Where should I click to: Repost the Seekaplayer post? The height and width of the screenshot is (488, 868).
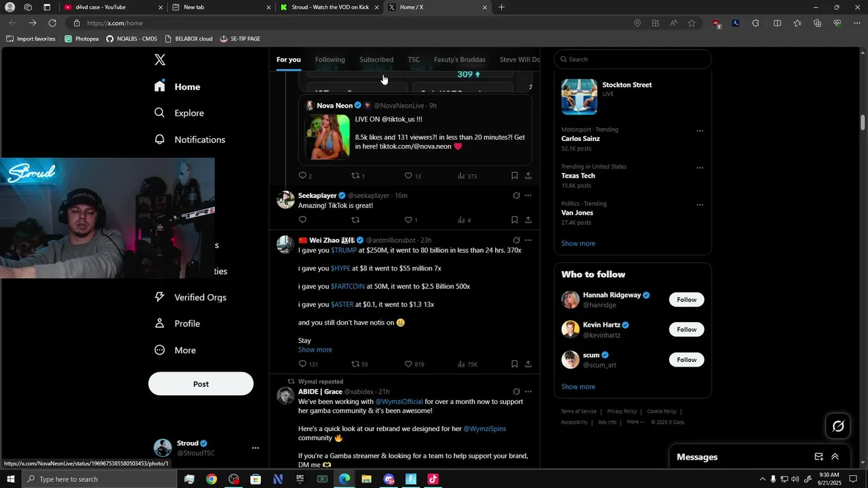click(x=355, y=220)
